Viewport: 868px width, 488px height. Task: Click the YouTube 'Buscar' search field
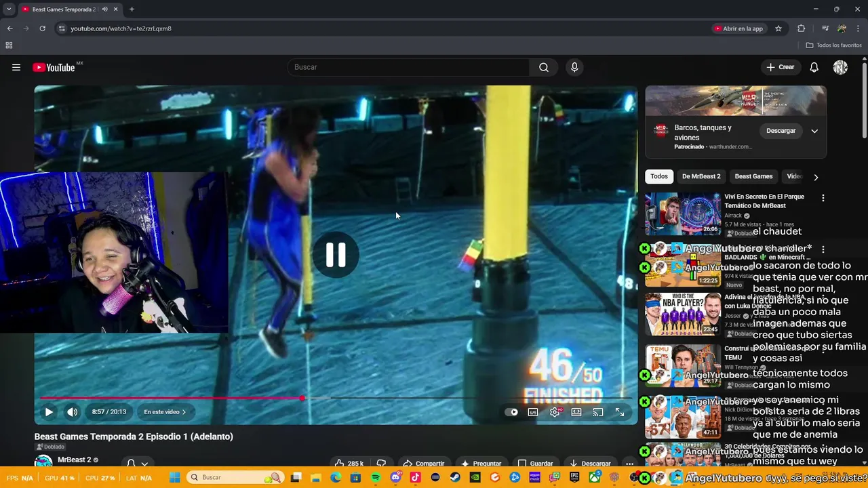(409, 67)
